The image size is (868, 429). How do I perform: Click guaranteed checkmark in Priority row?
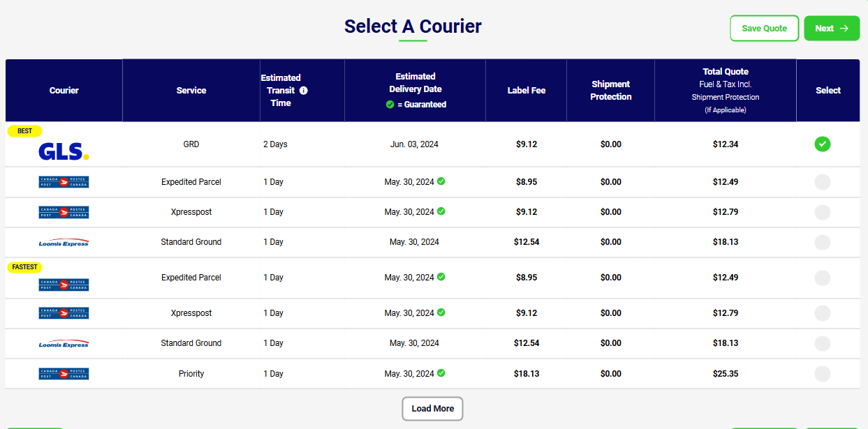tap(441, 373)
